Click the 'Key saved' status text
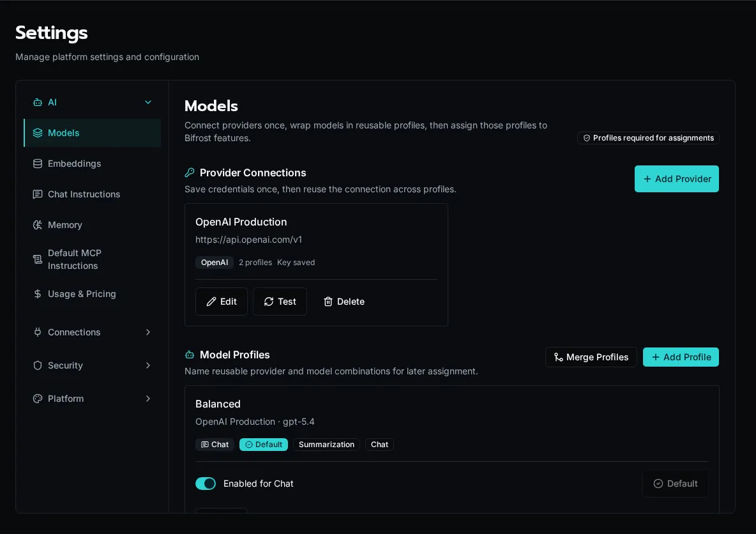The height and width of the screenshot is (534, 756). click(296, 263)
